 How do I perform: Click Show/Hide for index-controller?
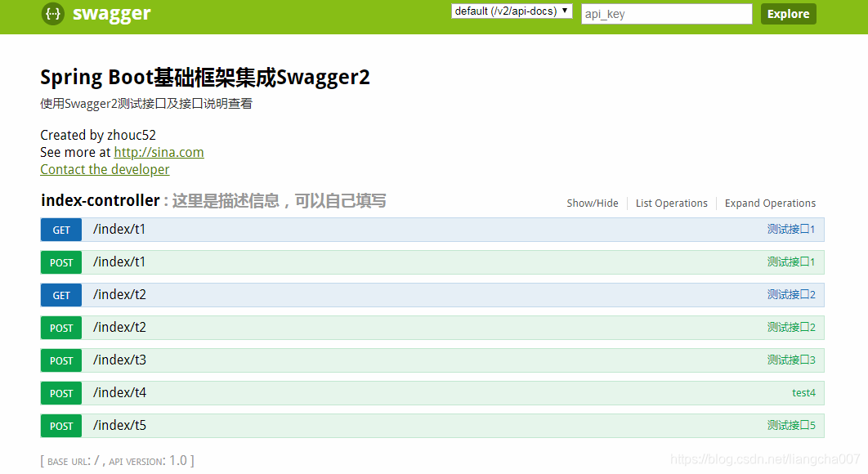[x=593, y=203]
